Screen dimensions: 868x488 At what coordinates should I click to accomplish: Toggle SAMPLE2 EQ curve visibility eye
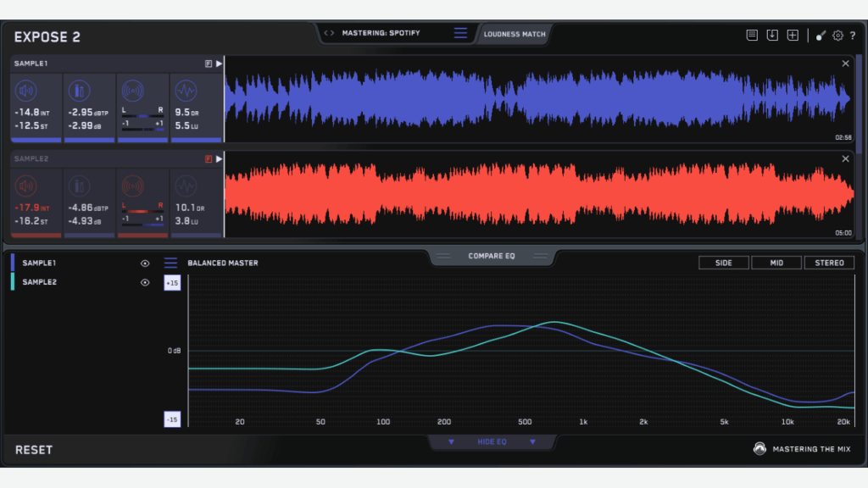(x=145, y=282)
